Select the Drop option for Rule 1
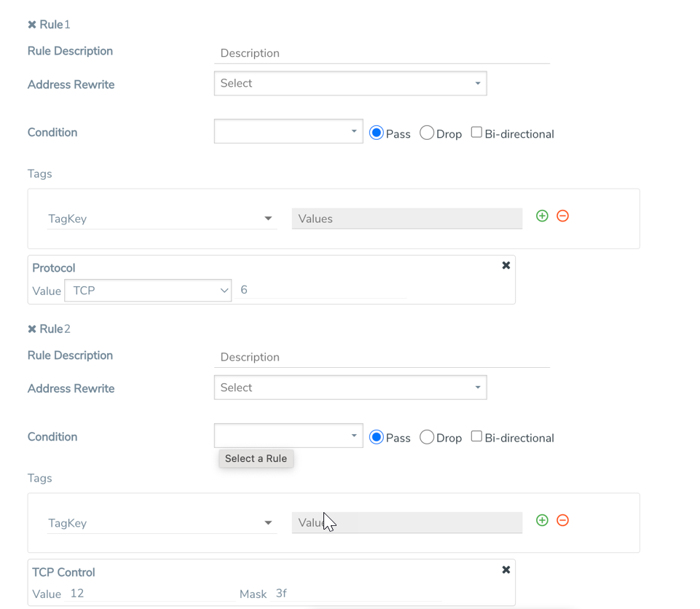Viewport: 700px width, 609px height. [x=427, y=133]
